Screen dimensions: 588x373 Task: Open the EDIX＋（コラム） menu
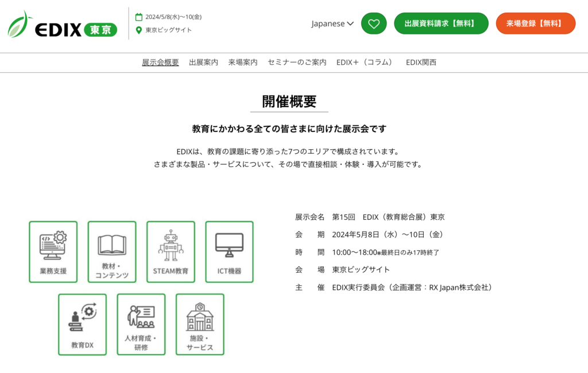click(365, 63)
